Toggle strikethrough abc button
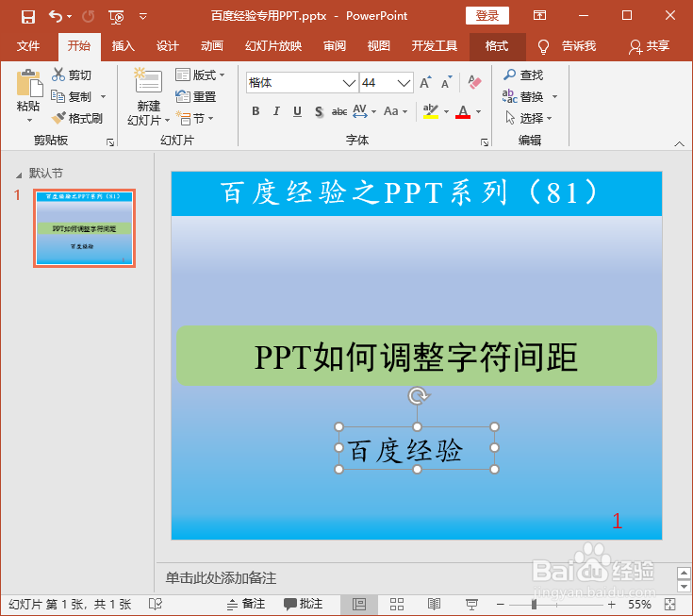Screen dimensions: 693x616 click(339, 111)
